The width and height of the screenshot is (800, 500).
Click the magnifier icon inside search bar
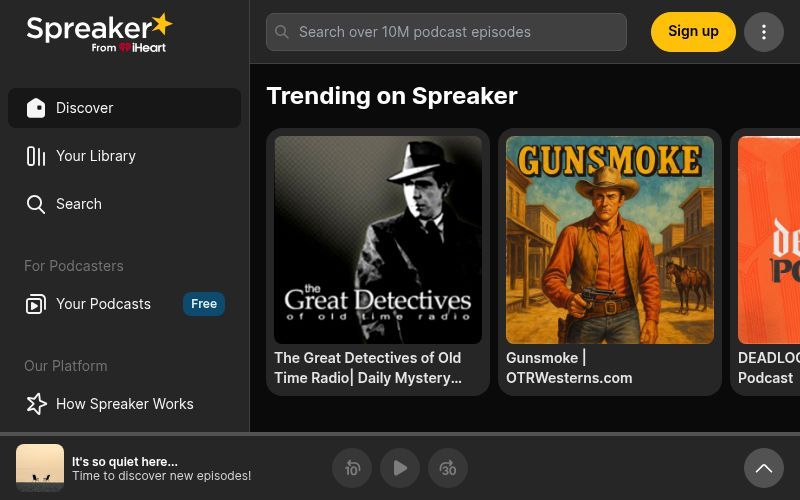click(282, 32)
